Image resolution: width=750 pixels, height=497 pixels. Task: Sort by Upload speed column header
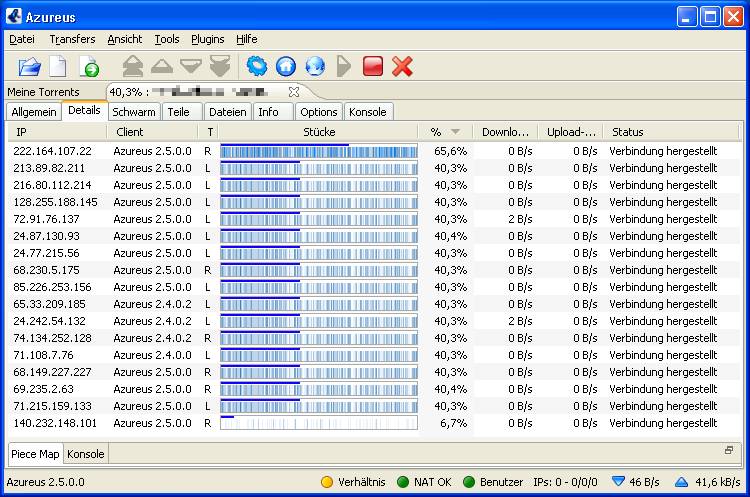click(x=571, y=132)
